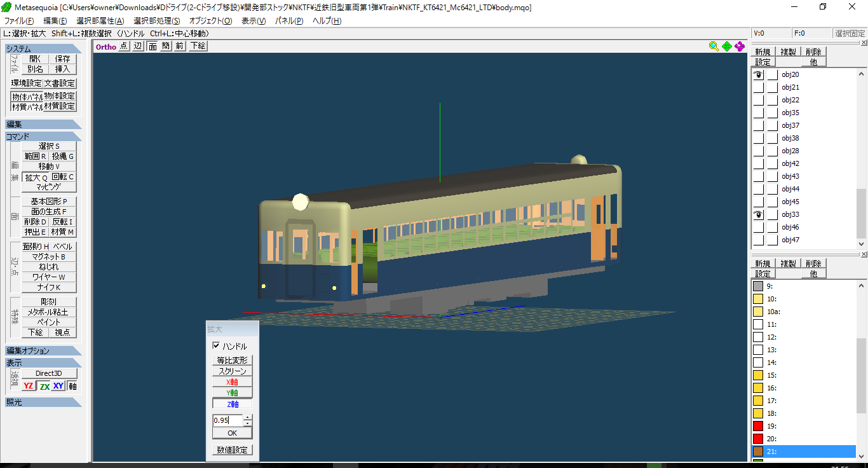Open the ファイル(F) menu
Screen dimensions: 868x468
[x=19, y=21]
